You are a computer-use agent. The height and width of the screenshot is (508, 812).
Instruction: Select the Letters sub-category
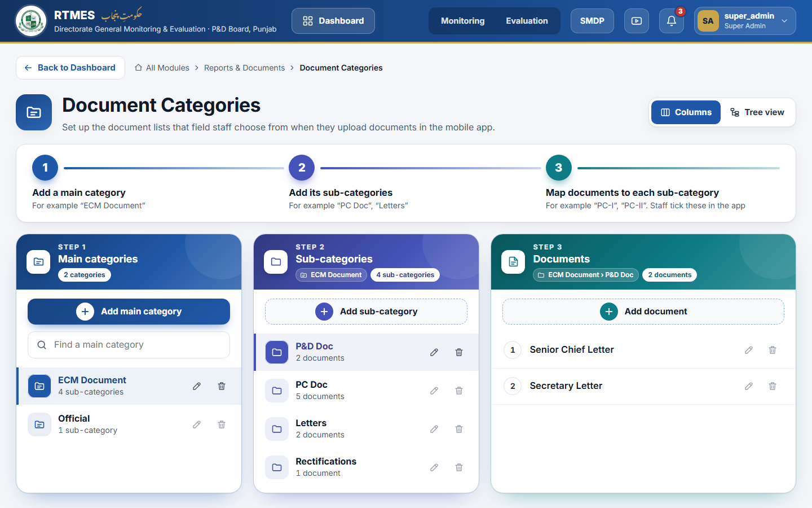pyautogui.click(x=367, y=429)
